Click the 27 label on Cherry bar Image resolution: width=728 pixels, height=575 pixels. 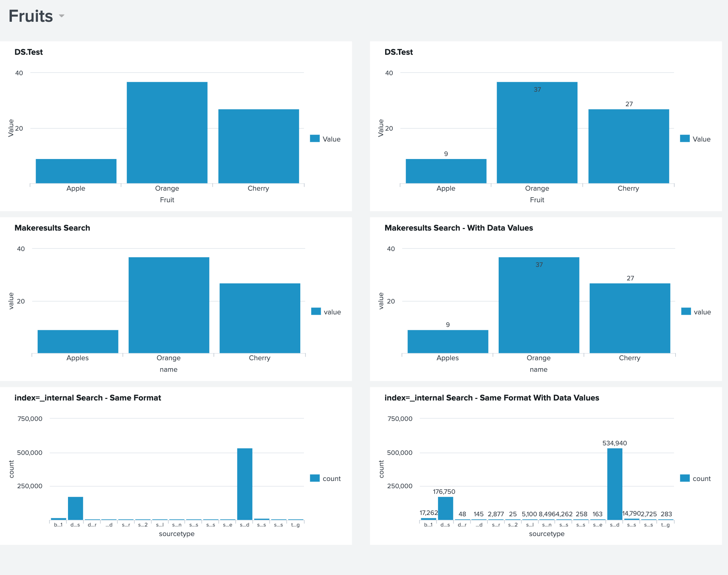tap(629, 104)
